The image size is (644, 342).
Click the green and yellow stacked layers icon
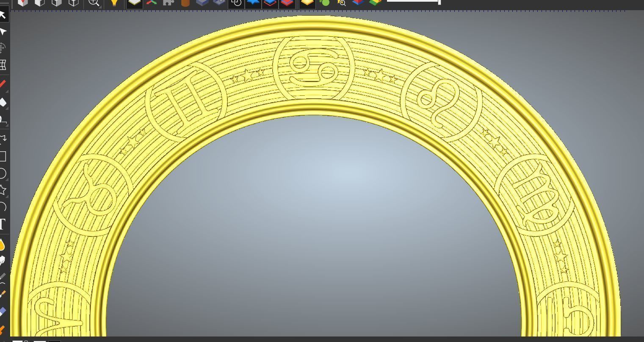(x=375, y=3)
